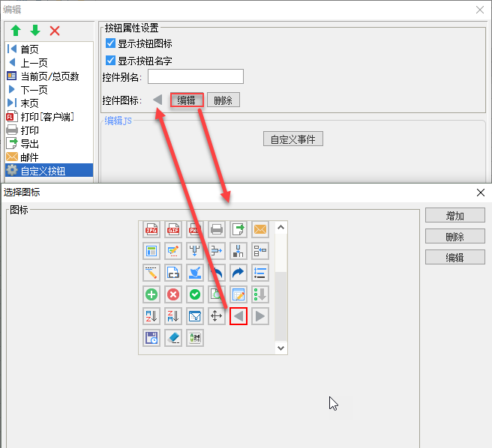Select the JPG file icon
Viewport: 492px width, 448px height.
click(151, 229)
